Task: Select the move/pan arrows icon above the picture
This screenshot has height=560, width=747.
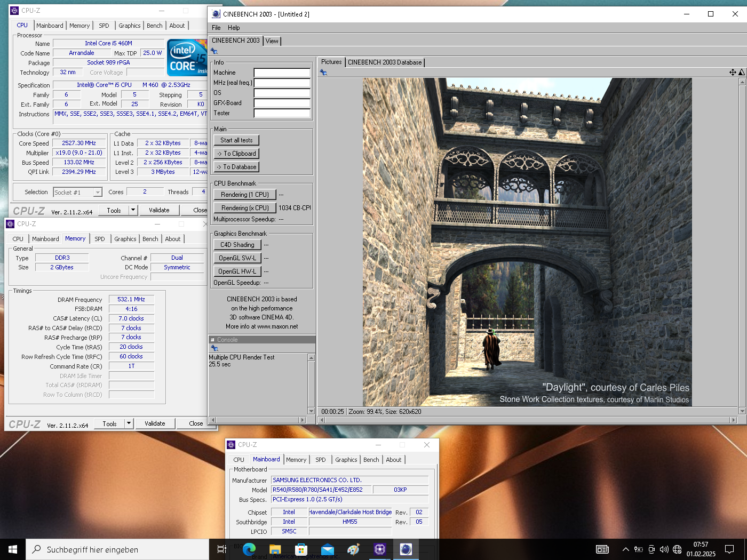Action: coord(733,72)
